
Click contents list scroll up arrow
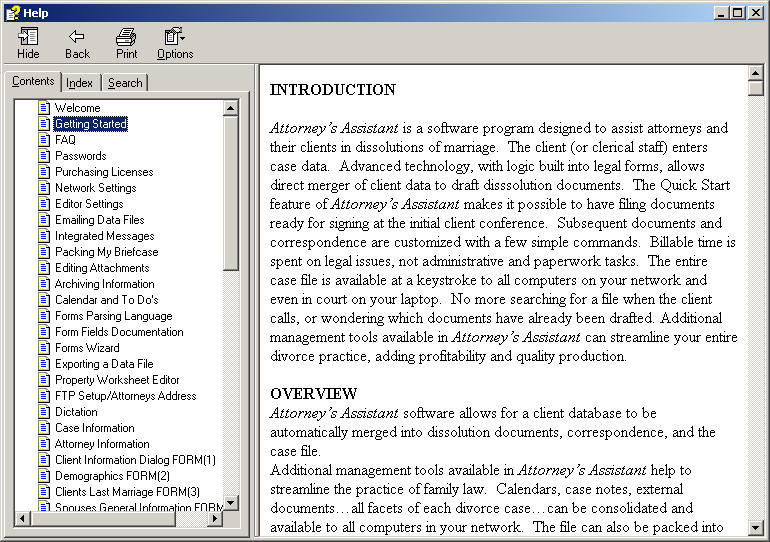click(x=230, y=108)
